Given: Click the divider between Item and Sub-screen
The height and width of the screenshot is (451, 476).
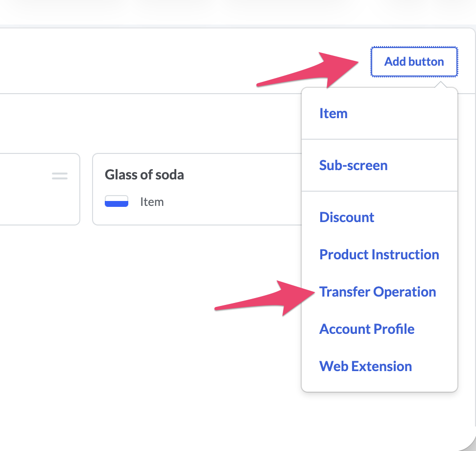Looking at the screenshot, I should [x=380, y=139].
